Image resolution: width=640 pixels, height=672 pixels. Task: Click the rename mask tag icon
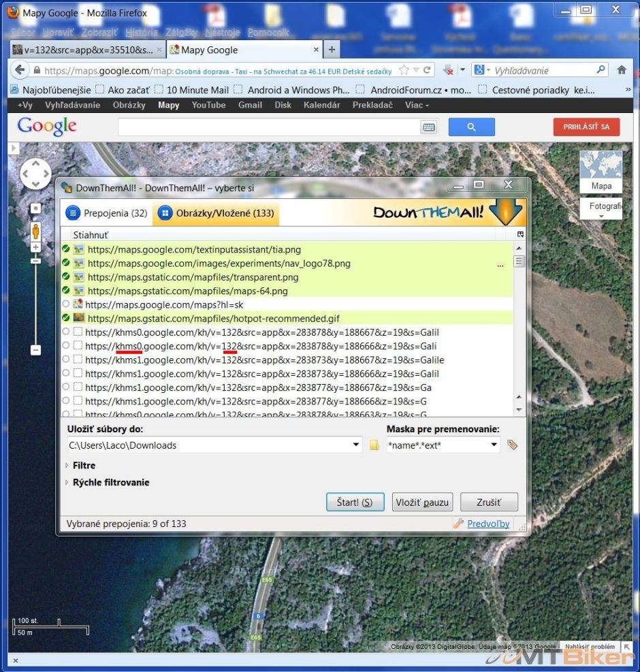513,445
